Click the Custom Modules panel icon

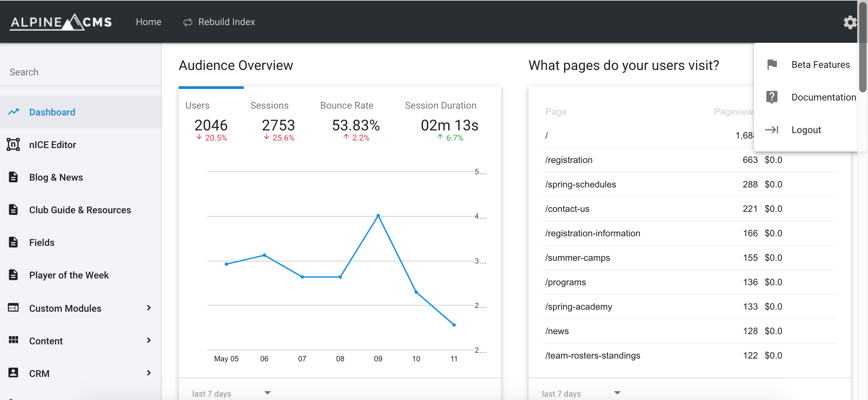point(13,308)
